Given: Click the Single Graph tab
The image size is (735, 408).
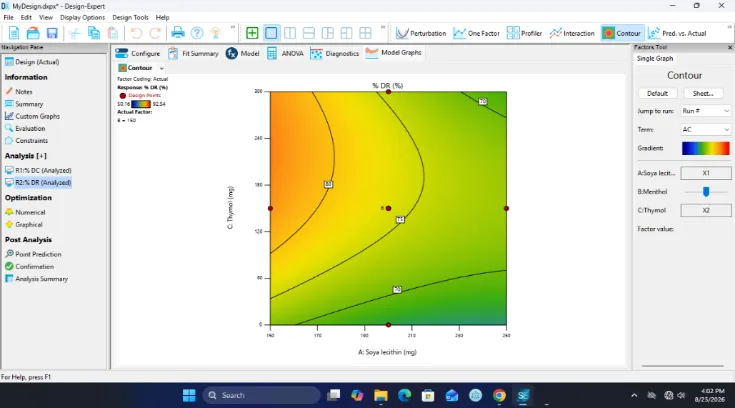Looking at the screenshot, I should pyautogui.click(x=655, y=59).
